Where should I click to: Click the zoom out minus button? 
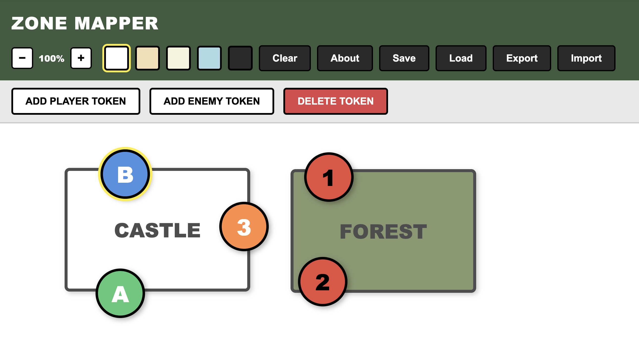coord(22,58)
